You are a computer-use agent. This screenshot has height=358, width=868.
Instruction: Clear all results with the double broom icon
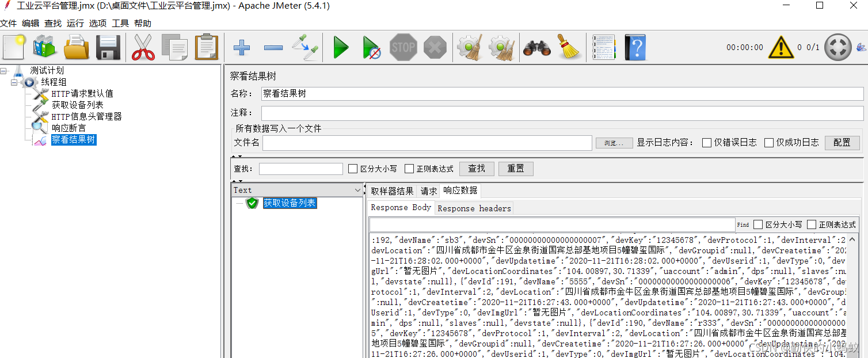(x=501, y=47)
